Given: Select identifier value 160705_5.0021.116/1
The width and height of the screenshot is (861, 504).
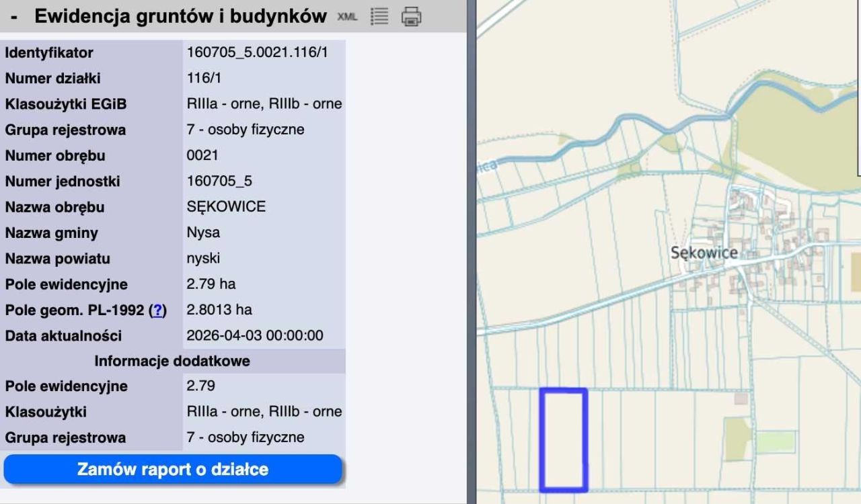Looking at the screenshot, I should (x=257, y=52).
